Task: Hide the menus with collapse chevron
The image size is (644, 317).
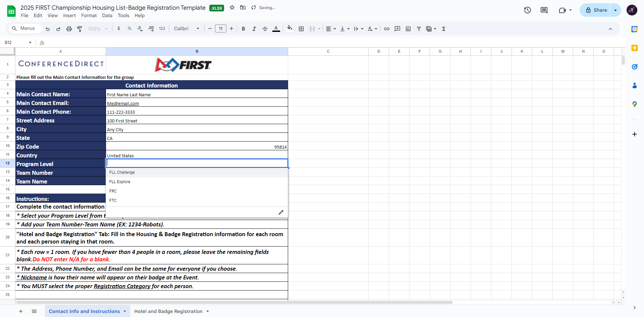Action: [x=610, y=29]
